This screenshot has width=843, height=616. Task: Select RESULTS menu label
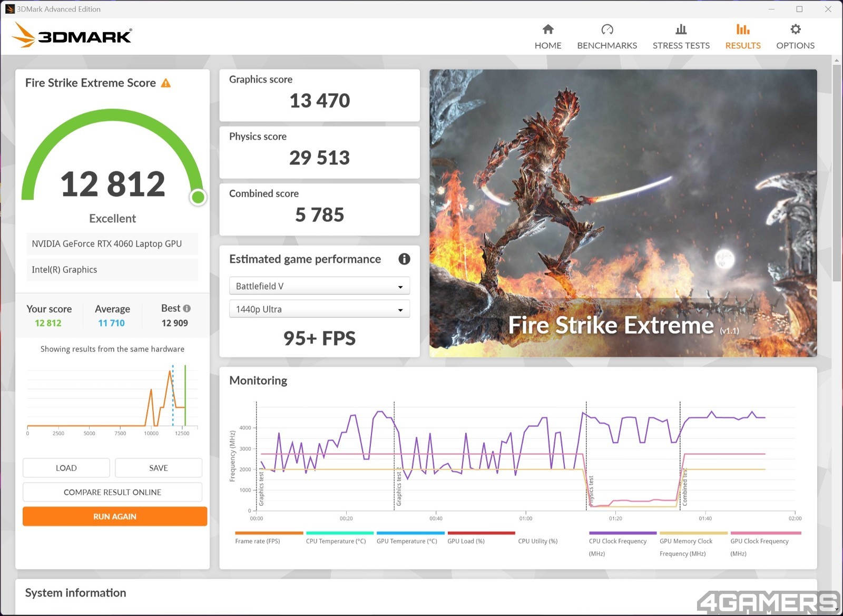743,45
